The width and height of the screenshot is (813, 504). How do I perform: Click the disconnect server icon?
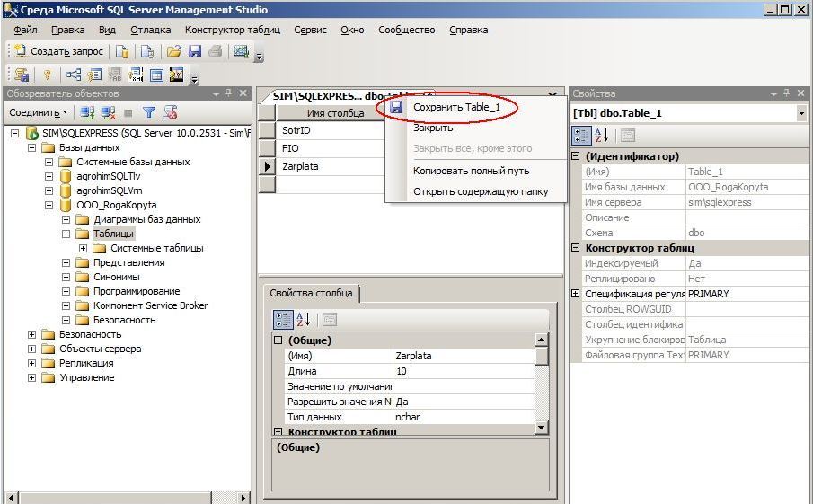(x=108, y=112)
